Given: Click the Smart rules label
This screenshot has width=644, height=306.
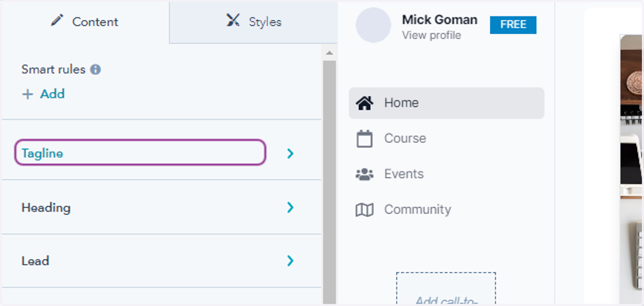Looking at the screenshot, I should tap(53, 69).
